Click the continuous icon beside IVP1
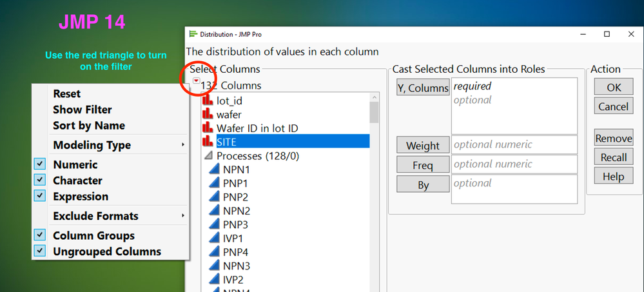Viewport: 644px width, 292px height. pyautogui.click(x=215, y=238)
